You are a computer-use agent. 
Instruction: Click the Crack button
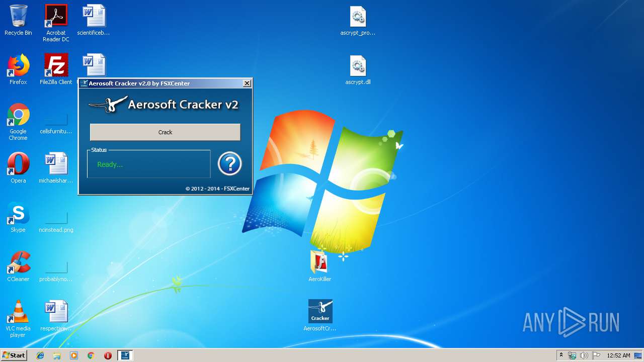pos(165,132)
